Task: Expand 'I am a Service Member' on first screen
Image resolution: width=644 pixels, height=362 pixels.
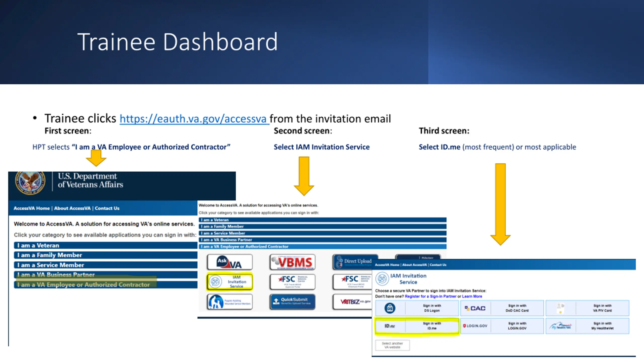Action: (x=106, y=265)
